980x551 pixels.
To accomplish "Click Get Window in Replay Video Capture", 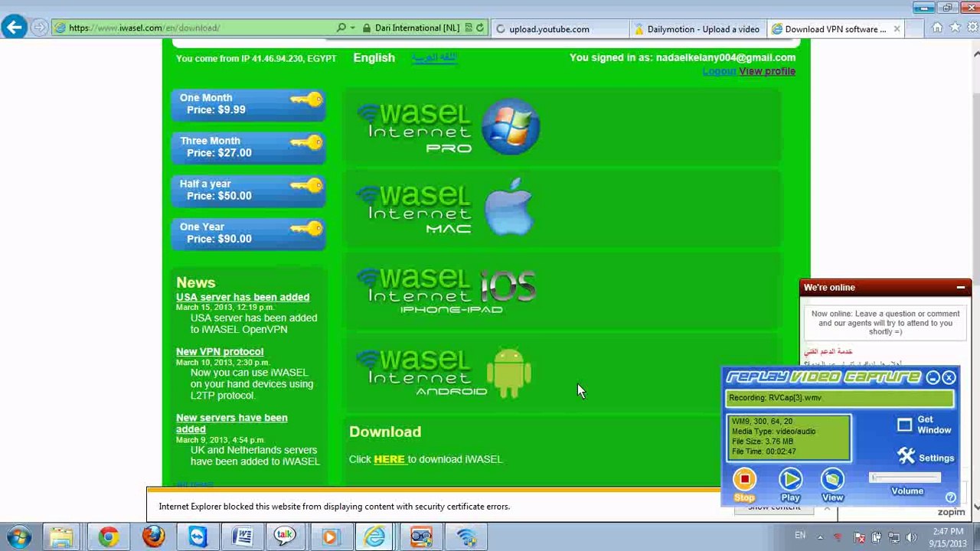I will (x=924, y=425).
